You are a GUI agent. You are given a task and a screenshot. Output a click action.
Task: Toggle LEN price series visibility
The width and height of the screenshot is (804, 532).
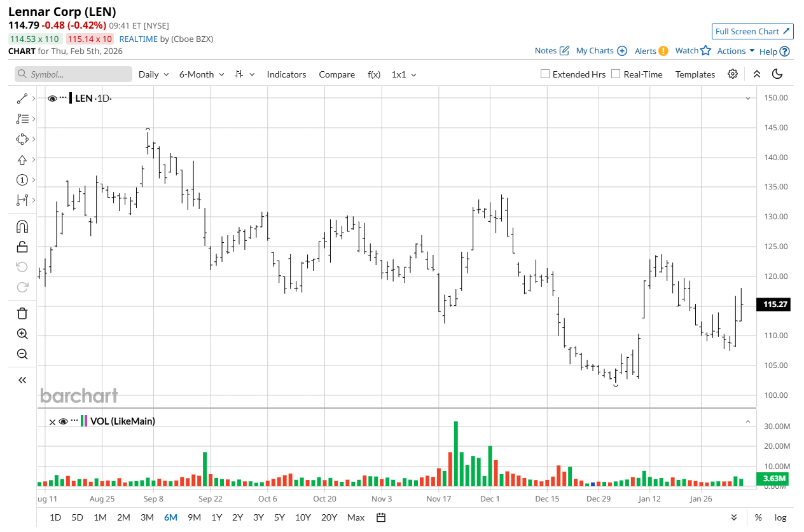52,99
